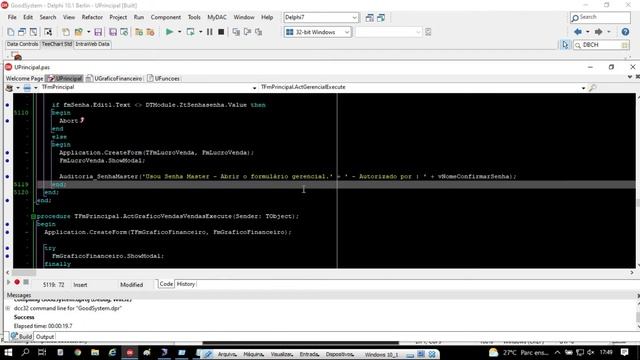Navigate forward with the right arrow
The height and width of the screenshot is (360, 640).
[598, 32]
